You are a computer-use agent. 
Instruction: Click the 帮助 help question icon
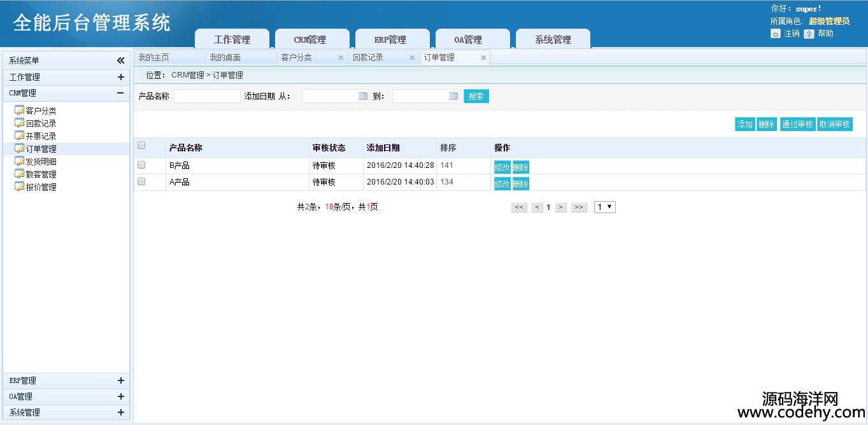click(809, 34)
